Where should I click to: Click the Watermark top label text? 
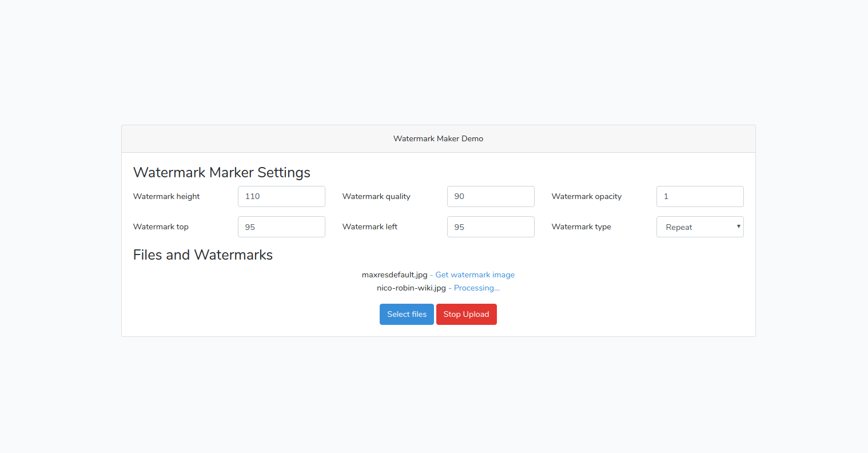pyautogui.click(x=161, y=227)
